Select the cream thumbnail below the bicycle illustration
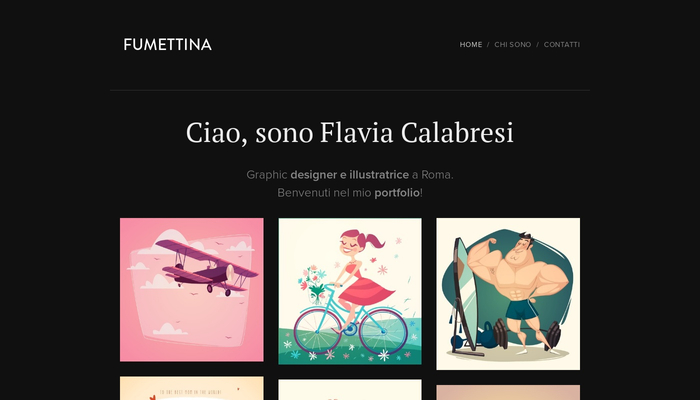The height and width of the screenshot is (400, 700). [350, 390]
